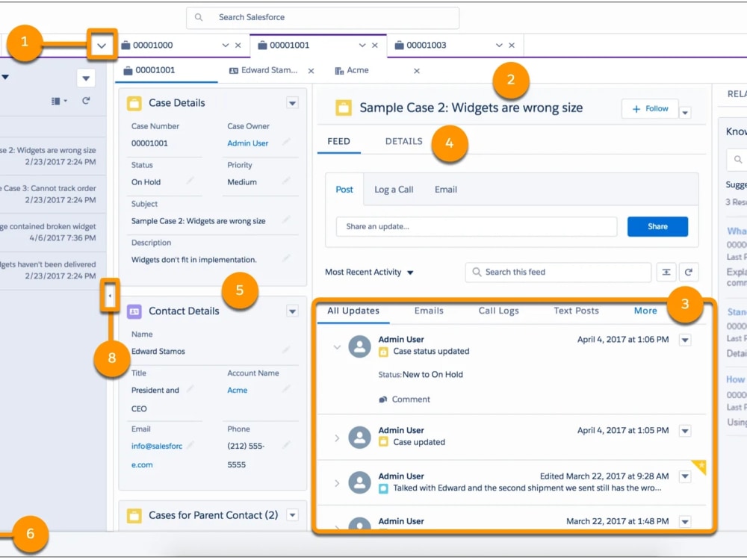The width and height of the screenshot is (747, 560).
Task: Switch to the Details tab
Action: [x=403, y=141]
